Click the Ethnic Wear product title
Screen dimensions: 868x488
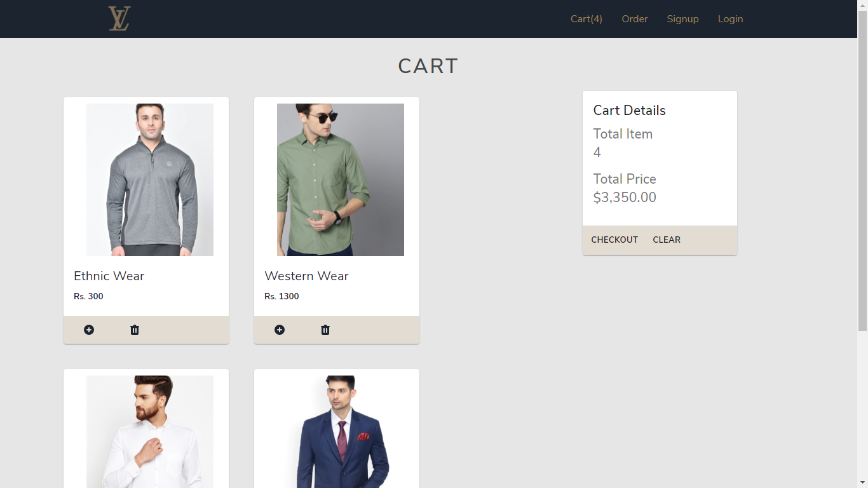pos(109,276)
